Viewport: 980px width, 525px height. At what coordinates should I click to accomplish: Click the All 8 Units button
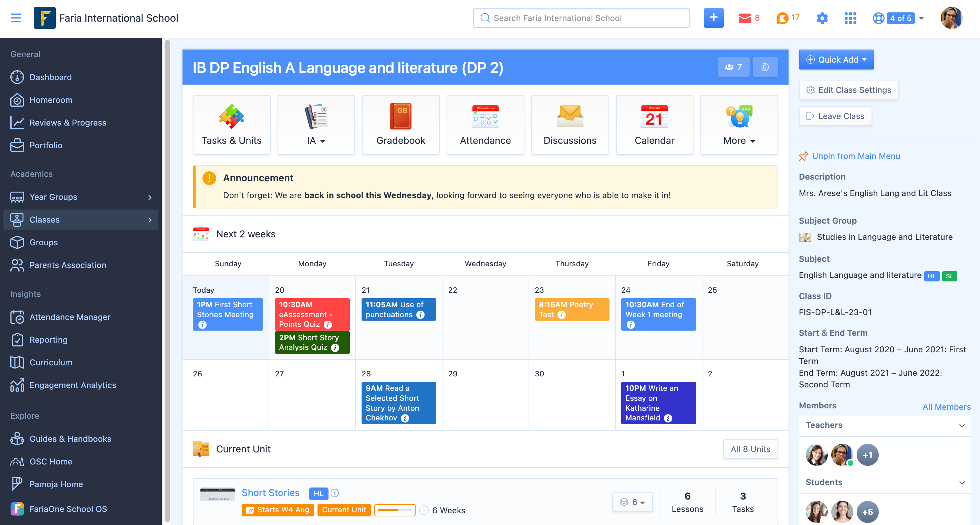[750, 449]
